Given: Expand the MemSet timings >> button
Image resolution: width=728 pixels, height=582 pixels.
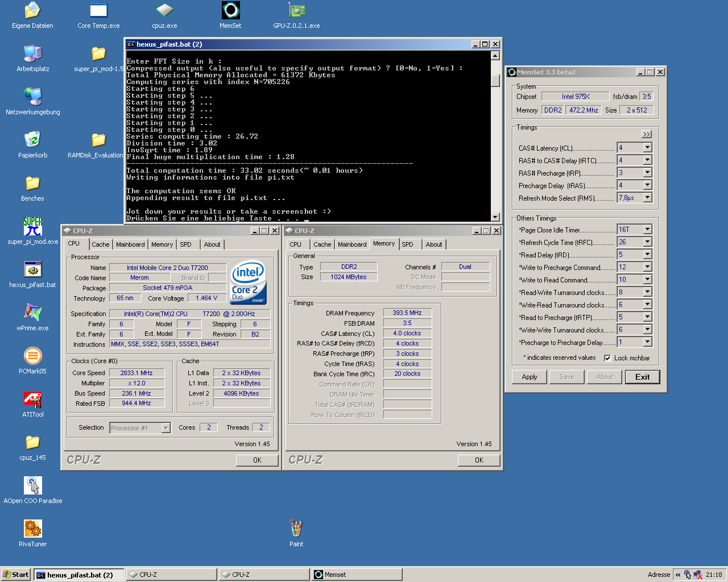Looking at the screenshot, I should [x=647, y=135].
